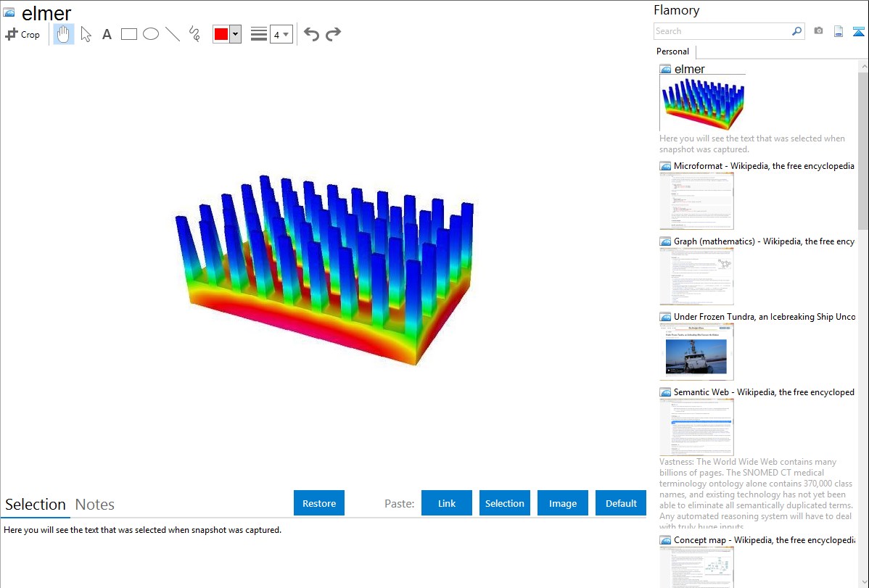Click the snapshot icon beside sidebar elmer

[x=666, y=70]
